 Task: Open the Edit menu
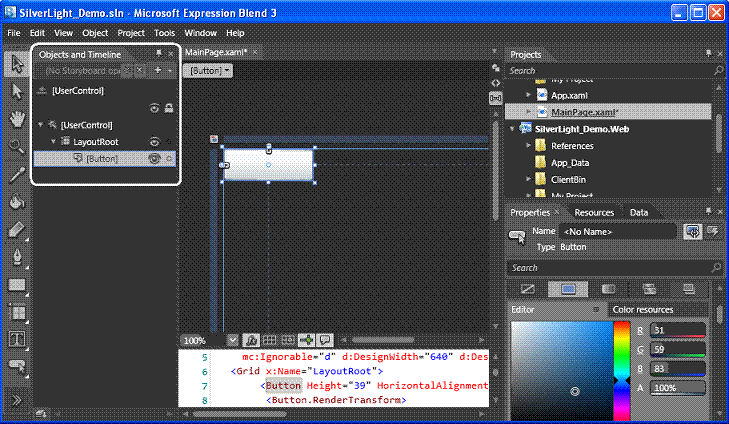pyautogui.click(x=37, y=33)
